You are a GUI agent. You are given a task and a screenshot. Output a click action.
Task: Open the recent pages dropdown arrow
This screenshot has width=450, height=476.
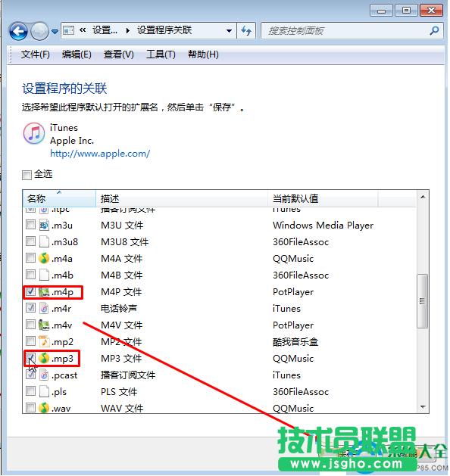(55, 31)
